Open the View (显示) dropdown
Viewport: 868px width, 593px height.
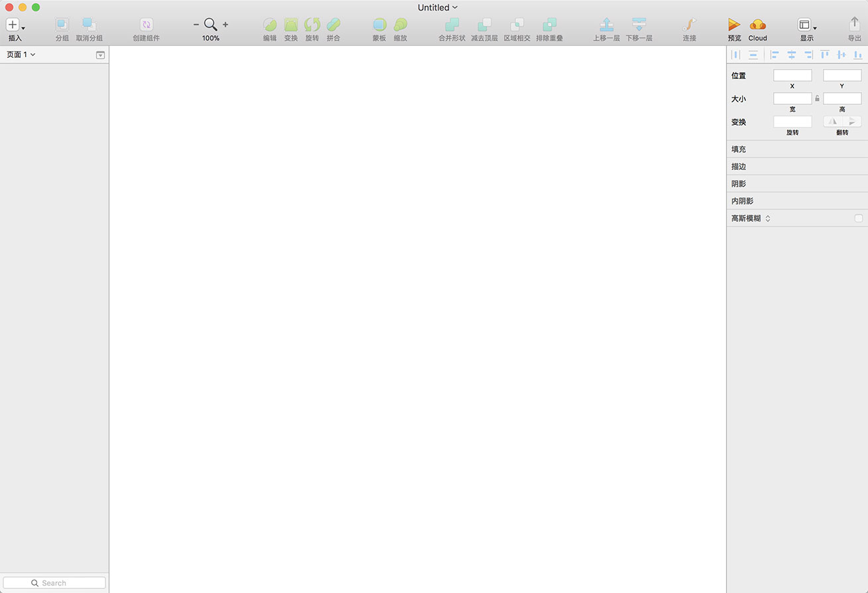coord(806,25)
